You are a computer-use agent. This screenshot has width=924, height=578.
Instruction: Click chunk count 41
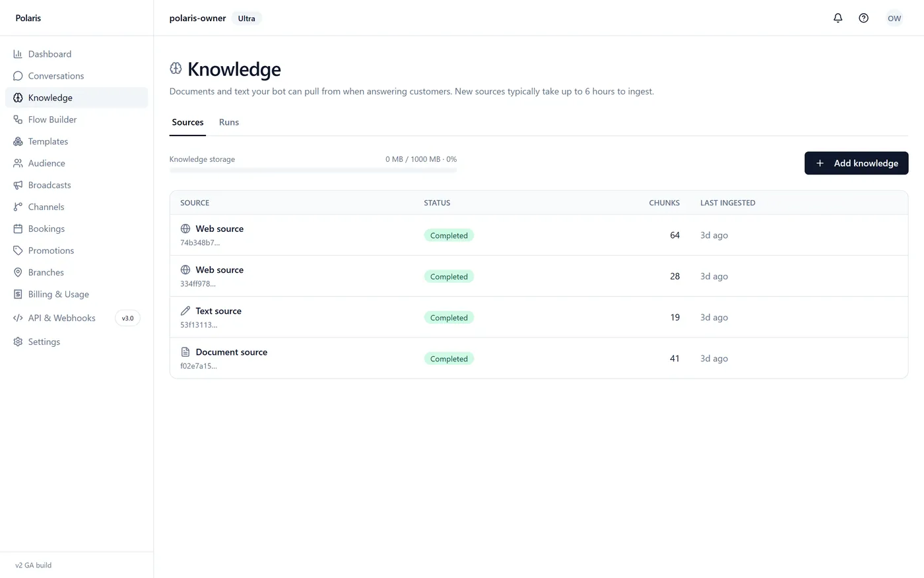pos(675,358)
